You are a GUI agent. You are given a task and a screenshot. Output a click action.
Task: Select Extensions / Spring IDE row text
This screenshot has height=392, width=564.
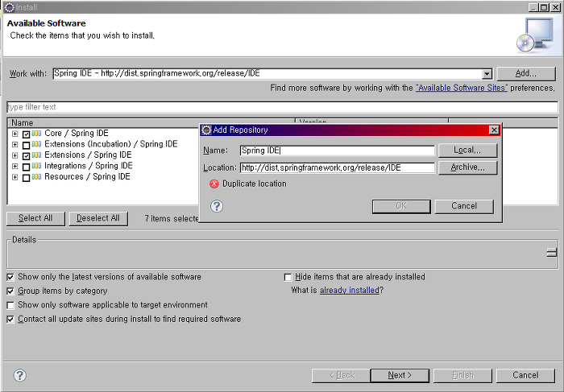88,155
